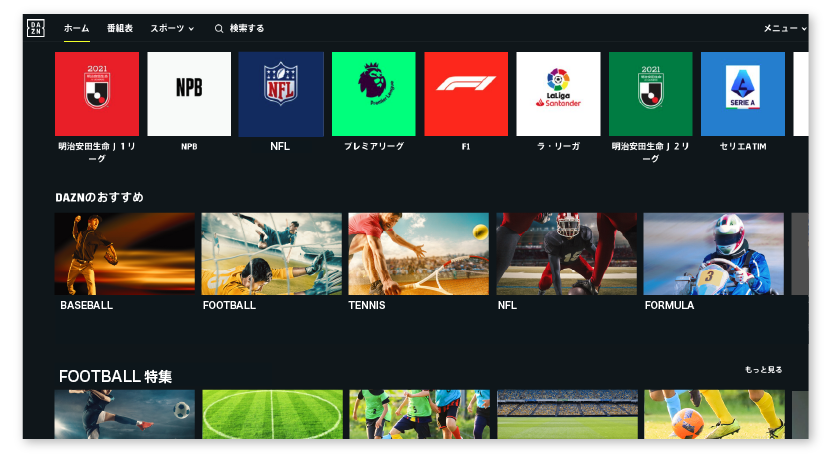Open the FORMULA kart racer thumbnail

714,254
